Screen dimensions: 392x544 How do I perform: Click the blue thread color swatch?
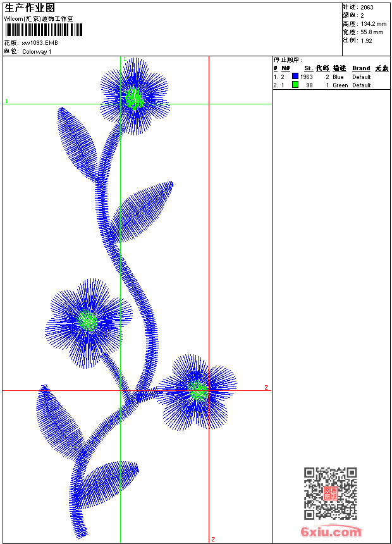(x=295, y=76)
